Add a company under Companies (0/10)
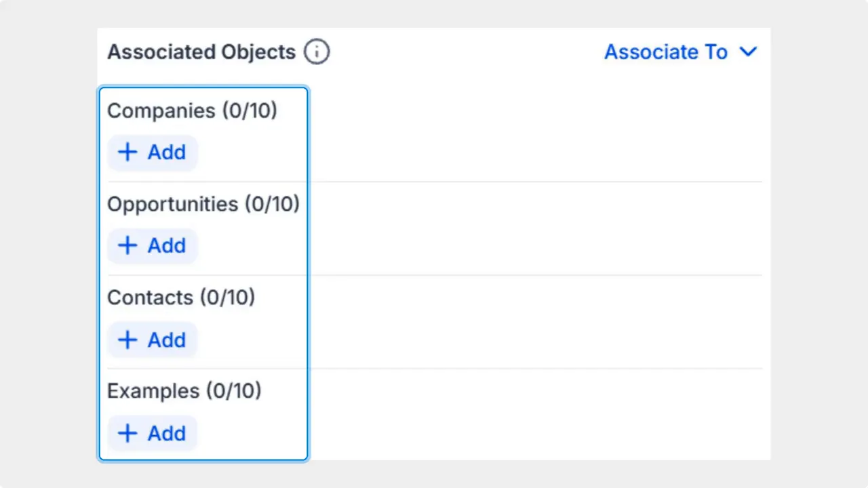 point(152,152)
